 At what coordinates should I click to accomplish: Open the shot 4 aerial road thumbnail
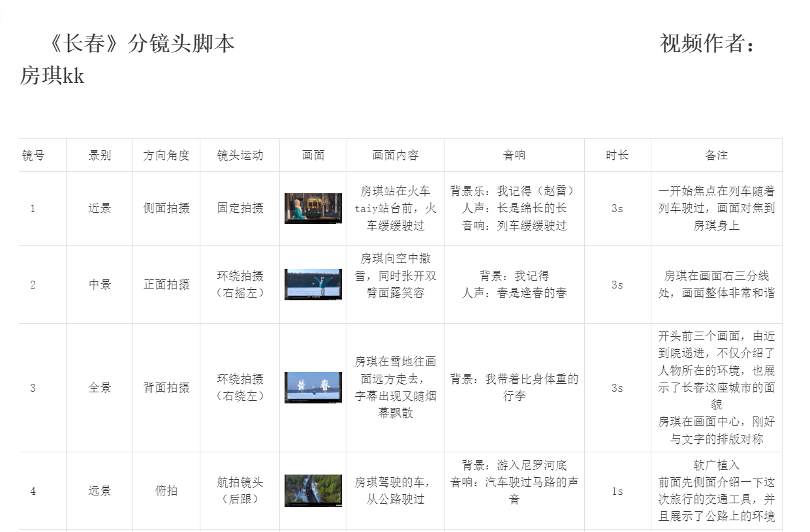coord(313,491)
